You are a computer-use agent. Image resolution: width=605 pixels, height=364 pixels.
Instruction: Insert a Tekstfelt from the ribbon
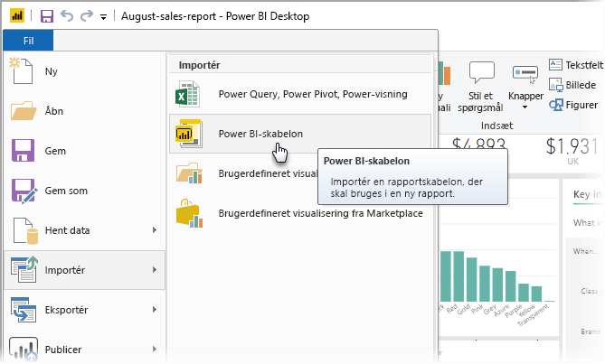click(x=576, y=65)
